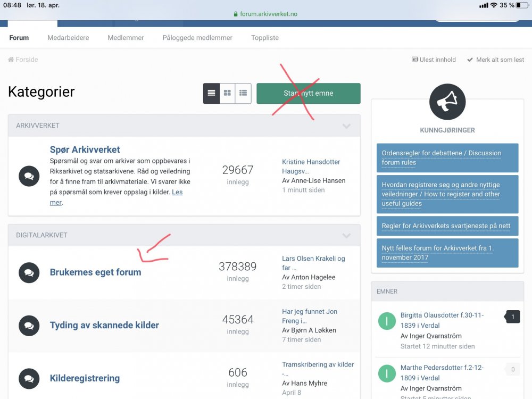The width and height of the screenshot is (532, 399).
Task: Open latest post Lars Olsen Krakeli og far
Action: tap(313, 263)
